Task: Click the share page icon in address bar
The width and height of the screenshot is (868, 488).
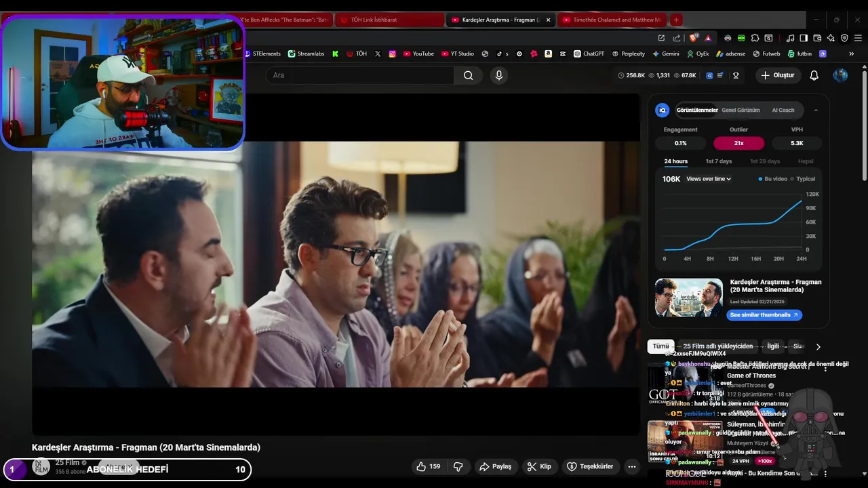Action: pyautogui.click(x=676, y=38)
